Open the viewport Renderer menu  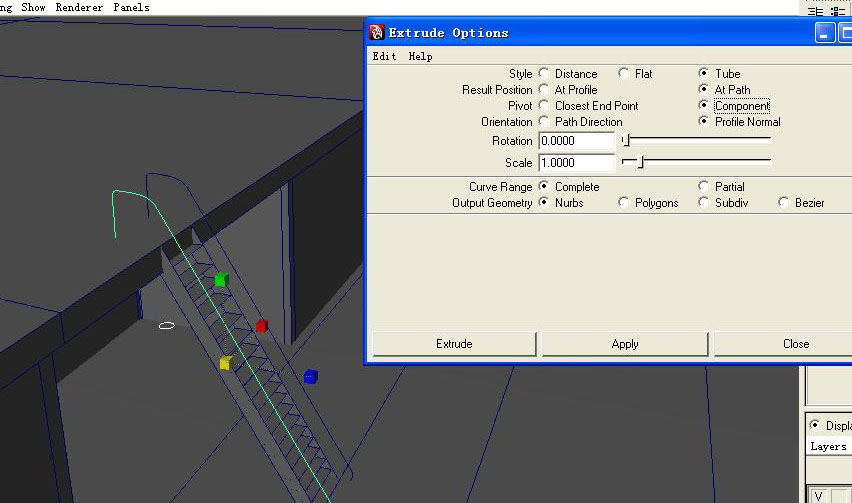79,7
